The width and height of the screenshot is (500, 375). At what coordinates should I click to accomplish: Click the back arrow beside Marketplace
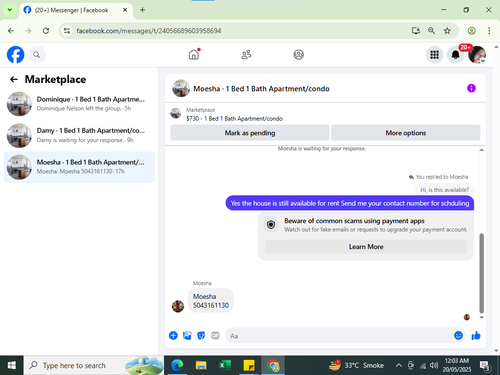pos(14,79)
